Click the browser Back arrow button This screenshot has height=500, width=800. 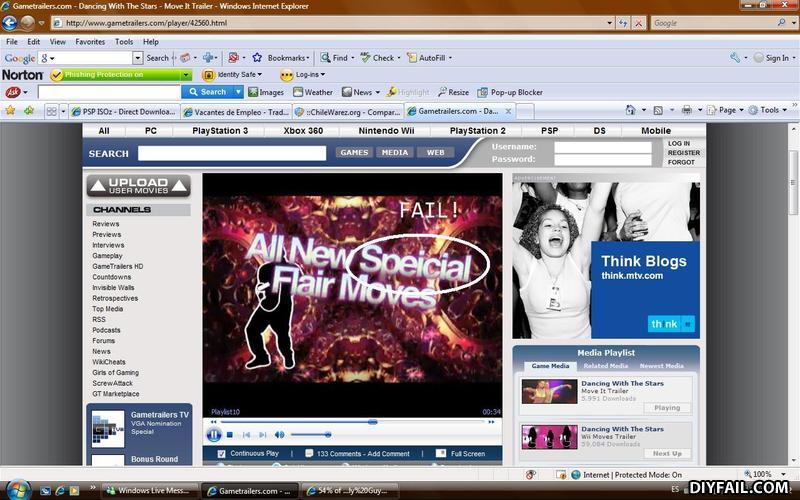(10, 23)
